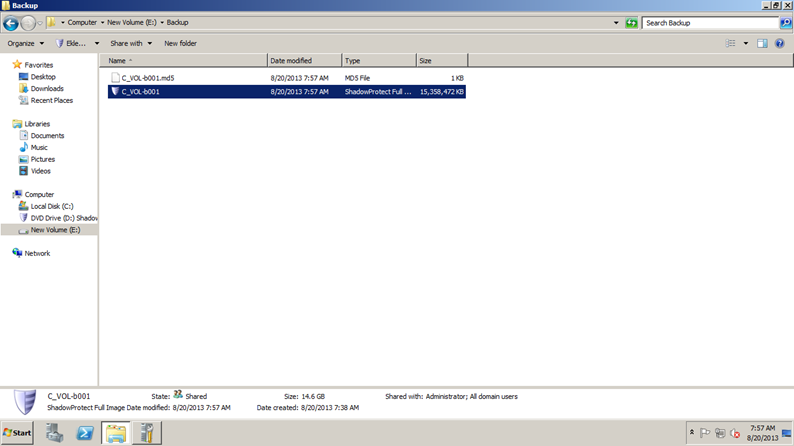Change your view icon

[730, 44]
